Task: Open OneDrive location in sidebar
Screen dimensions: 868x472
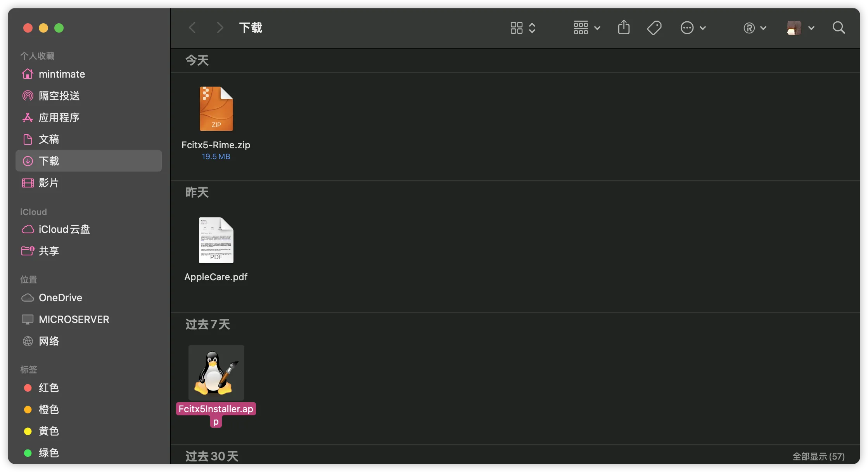Action: pos(89,297)
